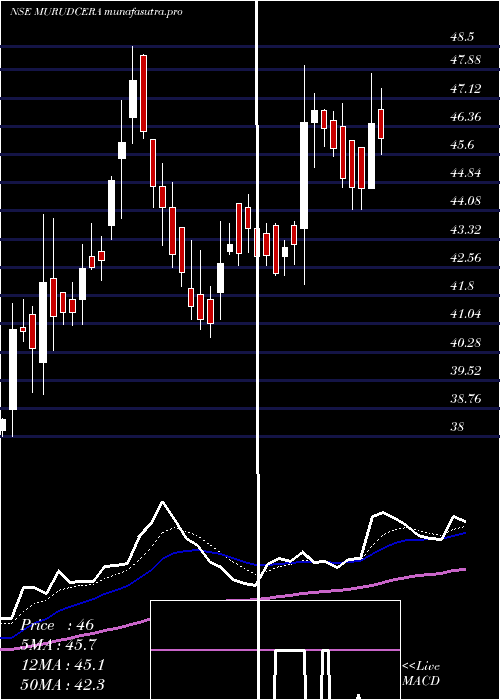Select the 46.36 price axis label
This screenshot has height=700, width=500.
click(466, 117)
